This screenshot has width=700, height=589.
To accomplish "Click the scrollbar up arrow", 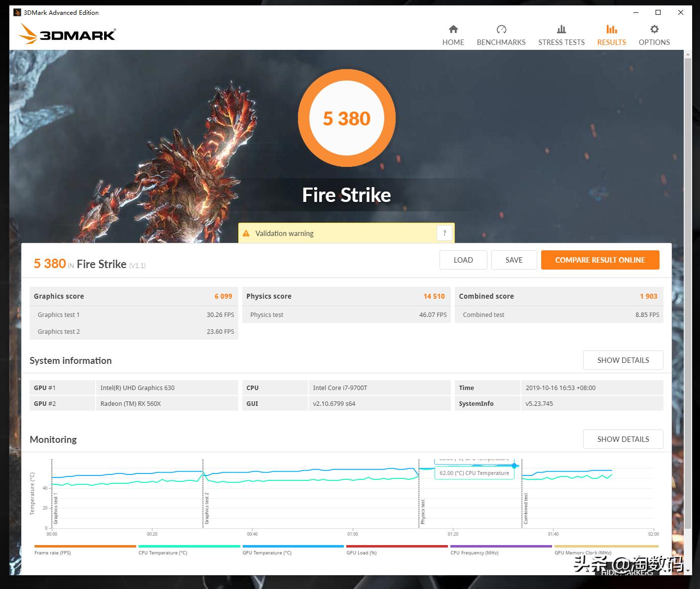I will 688,54.
